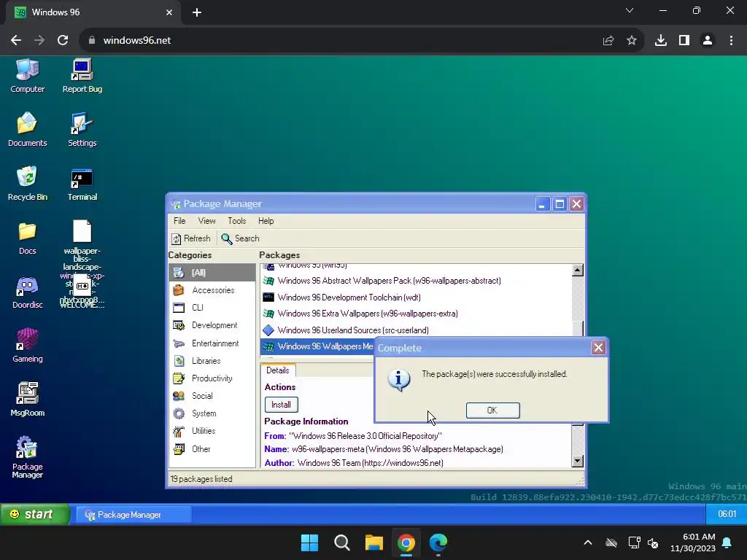
Task: Select Windows 96 Userland Sources package
Action: (416, 330)
